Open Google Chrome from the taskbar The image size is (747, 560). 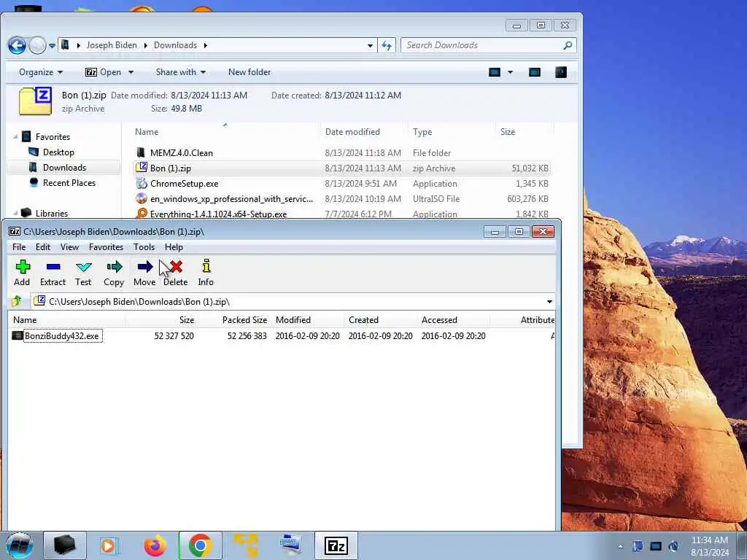tap(201, 545)
